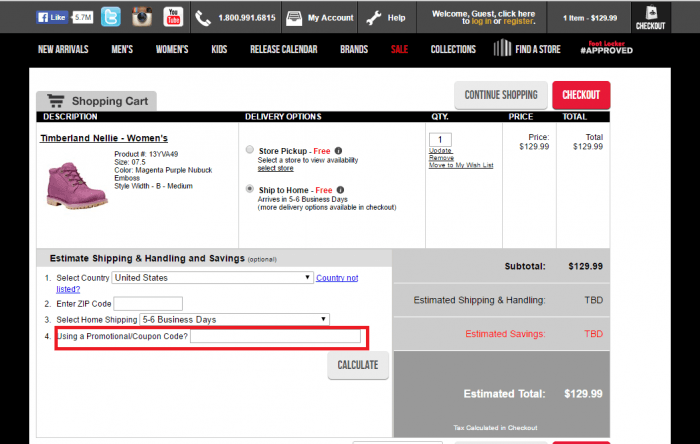700x444 pixels.
Task: Click the phone handset icon
Action: [203, 18]
